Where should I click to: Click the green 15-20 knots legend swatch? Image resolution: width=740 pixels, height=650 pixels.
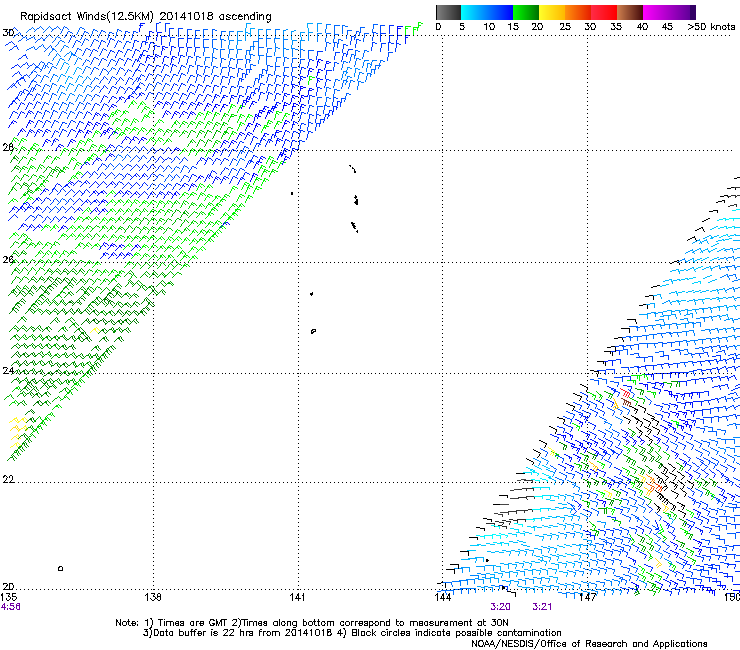[x=526, y=12]
